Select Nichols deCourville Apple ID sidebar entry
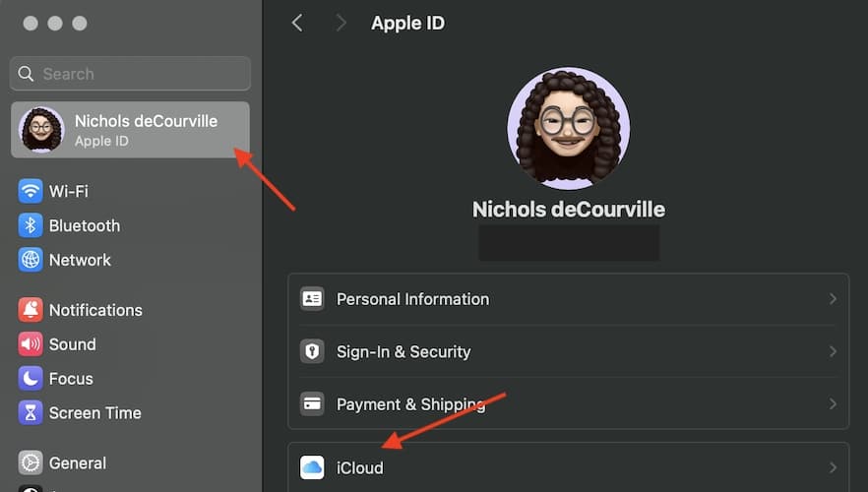Viewport: 868px width, 492px height. click(x=130, y=130)
